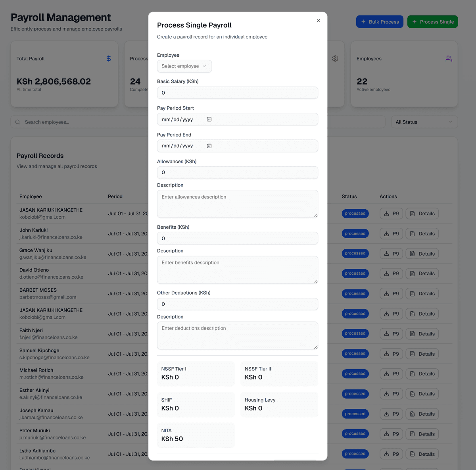Download P9 for Peter Muriuki

point(391,434)
